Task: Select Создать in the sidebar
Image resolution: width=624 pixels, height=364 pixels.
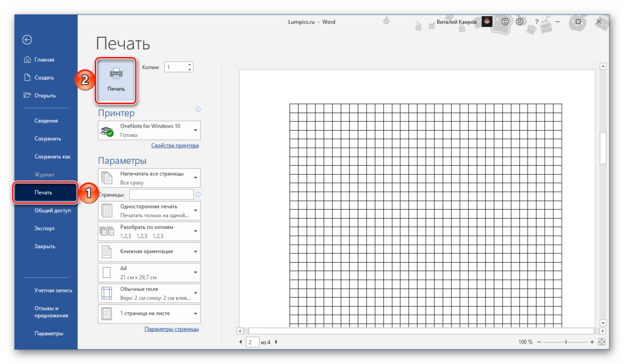Action: pos(39,77)
